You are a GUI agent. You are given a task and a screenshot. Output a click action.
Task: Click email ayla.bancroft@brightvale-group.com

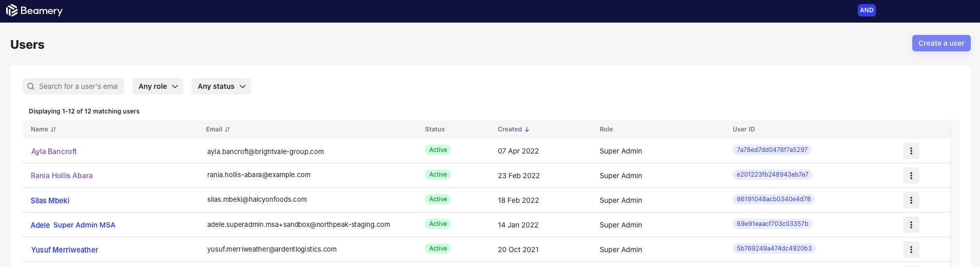click(265, 151)
